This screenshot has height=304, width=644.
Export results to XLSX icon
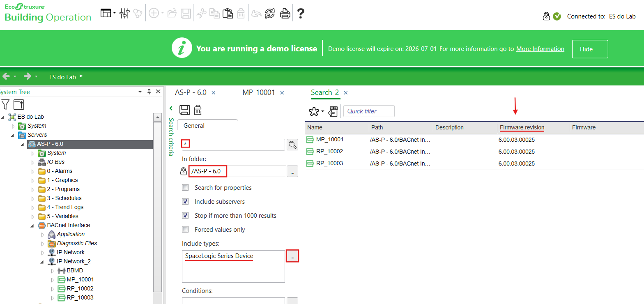[x=333, y=111]
